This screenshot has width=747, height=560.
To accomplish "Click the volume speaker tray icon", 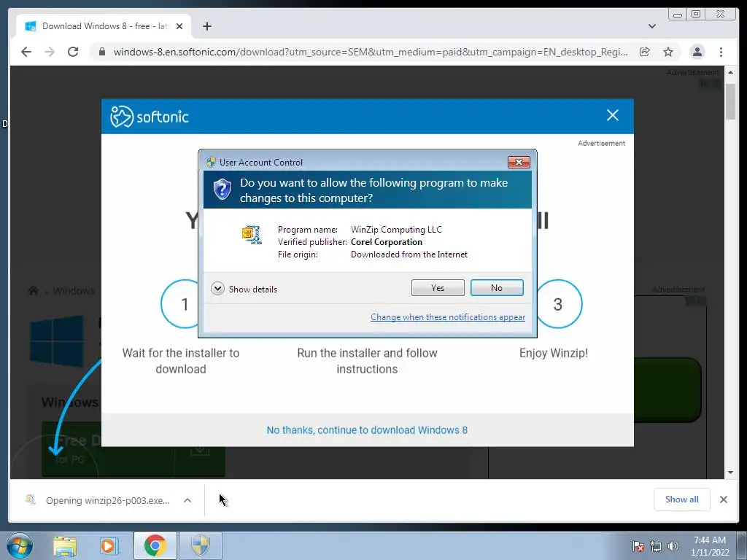I will point(673,546).
